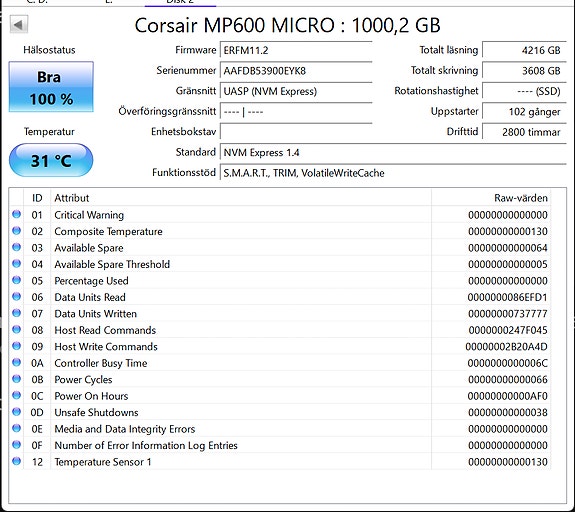575x512 pixels.
Task: Select the Host Read Commands attribute text
Action: 105,330
